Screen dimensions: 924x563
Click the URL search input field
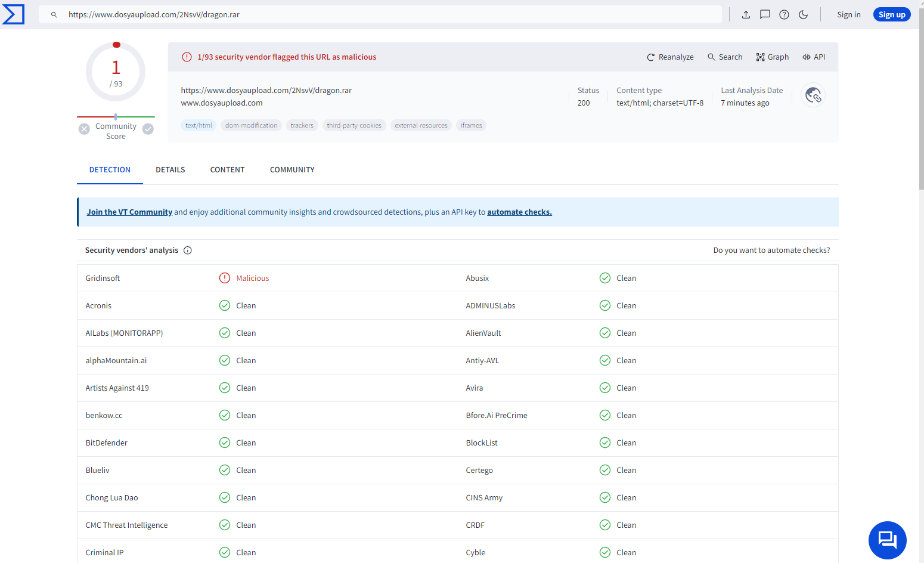(380, 15)
